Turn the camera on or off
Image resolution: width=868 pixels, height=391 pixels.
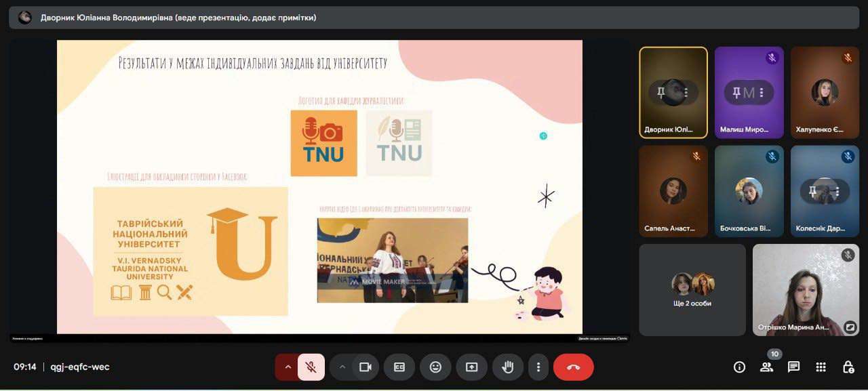tap(366, 367)
